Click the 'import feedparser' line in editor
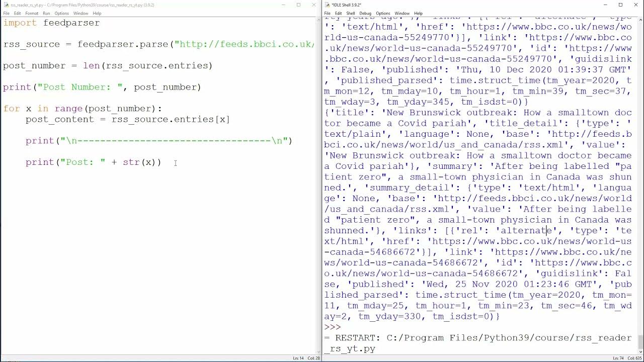Image resolution: width=644 pixels, height=362 pixels. (51, 23)
